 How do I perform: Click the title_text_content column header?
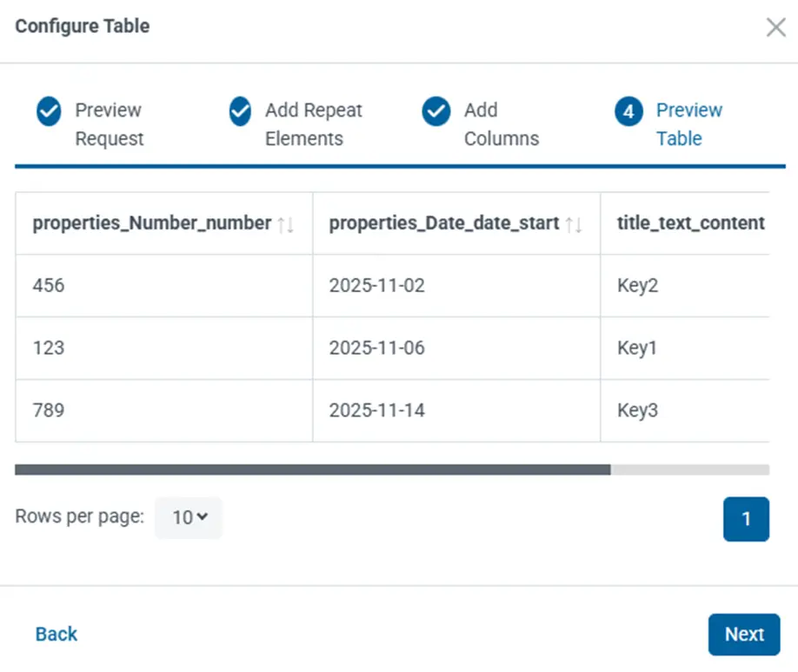coord(690,223)
